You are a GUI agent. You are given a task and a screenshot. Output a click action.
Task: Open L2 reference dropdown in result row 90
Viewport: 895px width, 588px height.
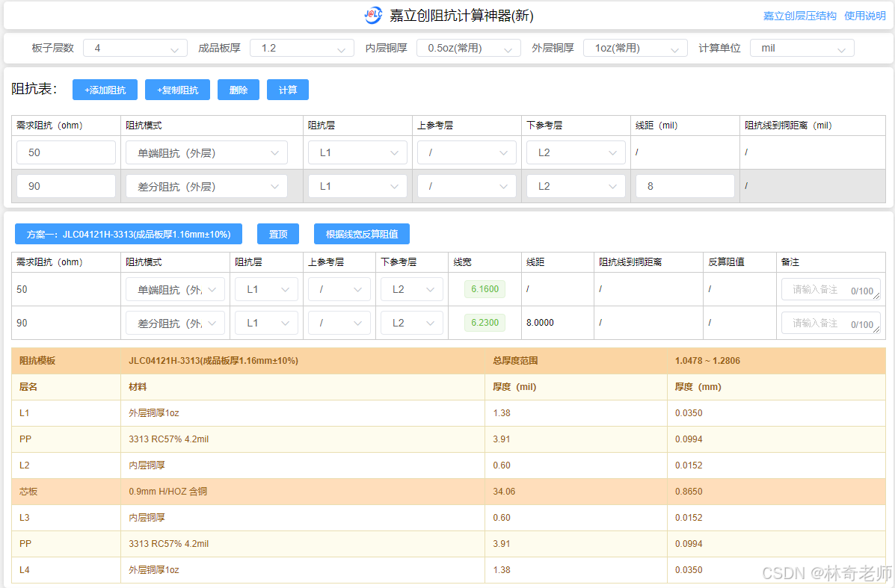(x=412, y=323)
